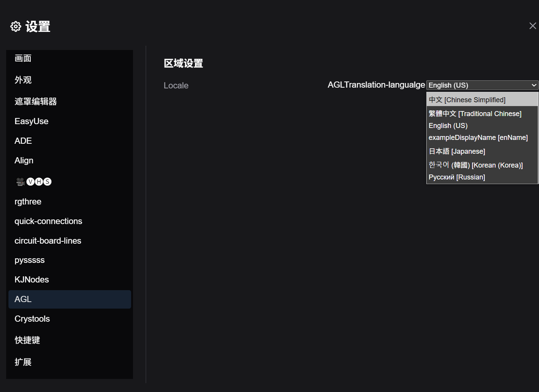Select 中文 [Chinese Simplified] option

coord(467,100)
